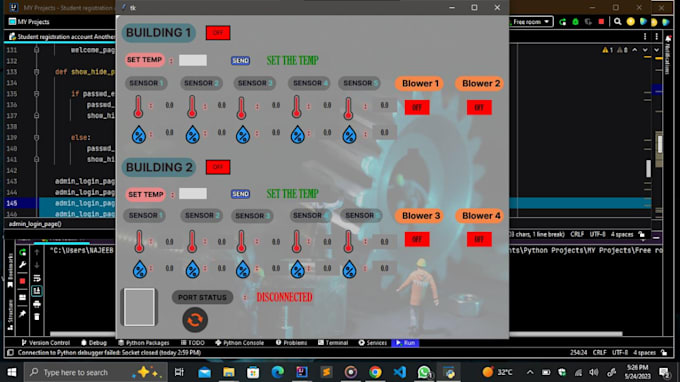The height and width of the screenshot is (382, 680).
Task: Select the Run tool window tab
Action: click(406, 343)
